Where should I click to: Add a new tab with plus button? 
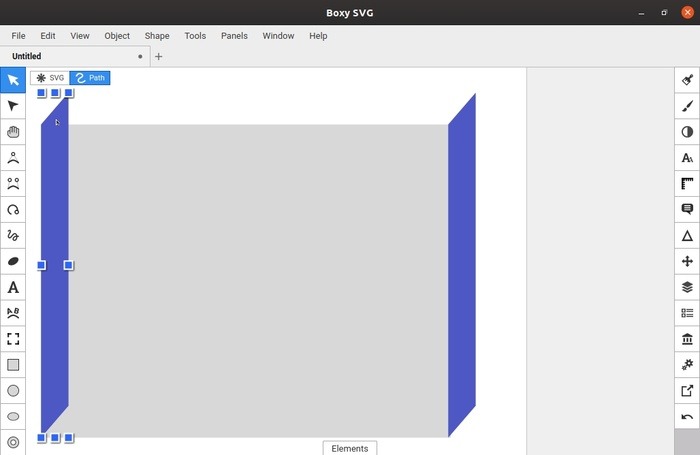pos(158,57)
